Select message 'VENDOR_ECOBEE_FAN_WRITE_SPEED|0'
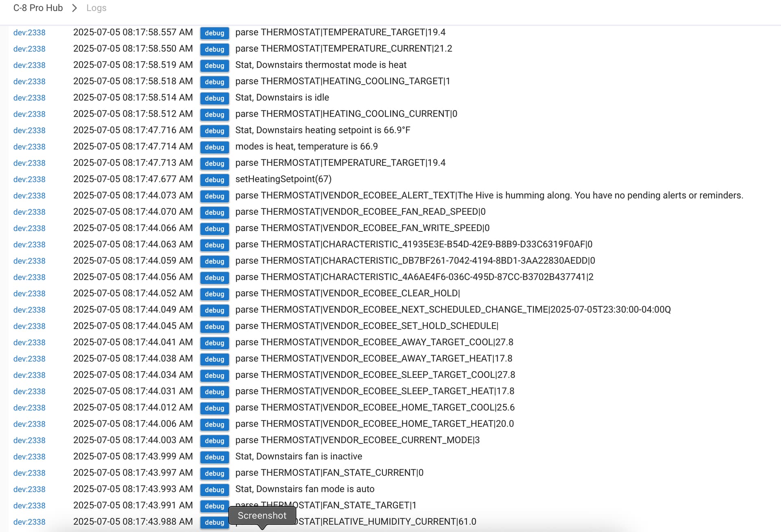The height and width of the screenshot is (532, 781). pyautogui.click(x=362, y=228)
